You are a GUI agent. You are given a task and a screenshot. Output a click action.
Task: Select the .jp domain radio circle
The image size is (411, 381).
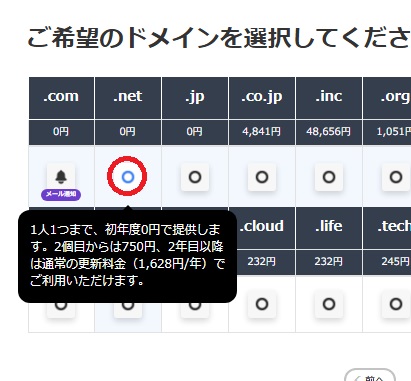195,177
